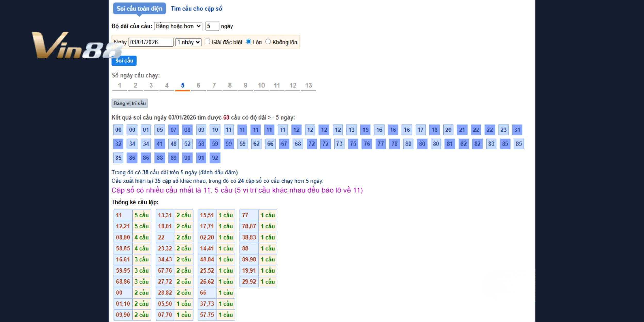
Task: Select the Soi cầu toàn diện tab
Action: (x=139, y=9)
